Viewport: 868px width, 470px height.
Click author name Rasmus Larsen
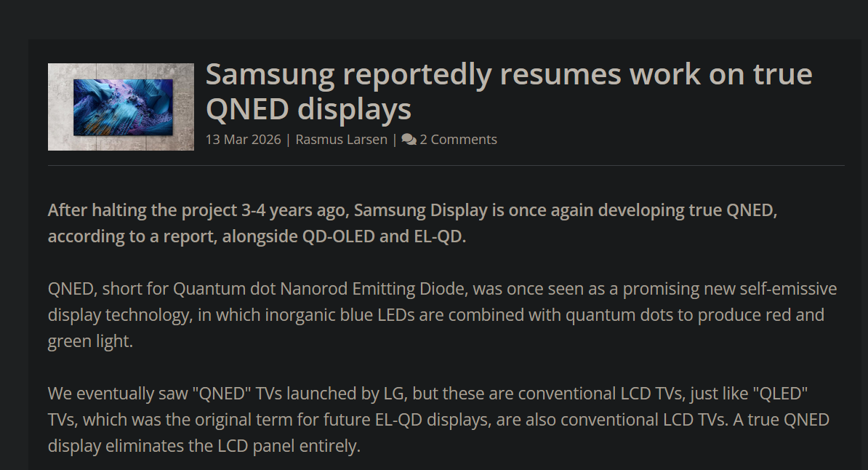pyautogui.click(x=341, y=139)
